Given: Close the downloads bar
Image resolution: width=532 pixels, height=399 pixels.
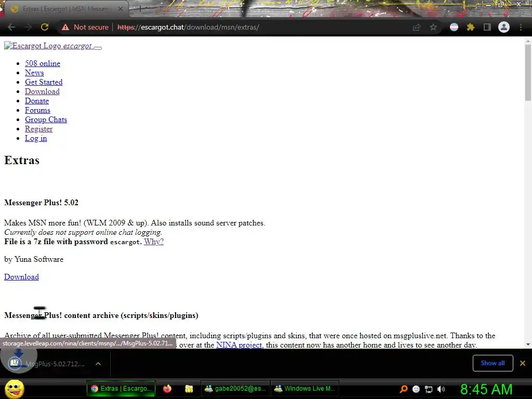Looking at the screenshot, I should [x=523, y=363].
